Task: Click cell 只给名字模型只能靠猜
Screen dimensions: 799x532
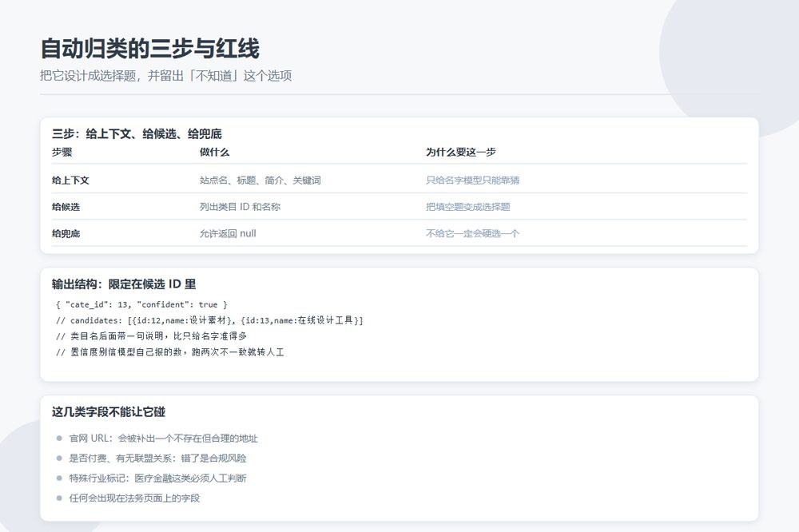Action: coord(472,180)
